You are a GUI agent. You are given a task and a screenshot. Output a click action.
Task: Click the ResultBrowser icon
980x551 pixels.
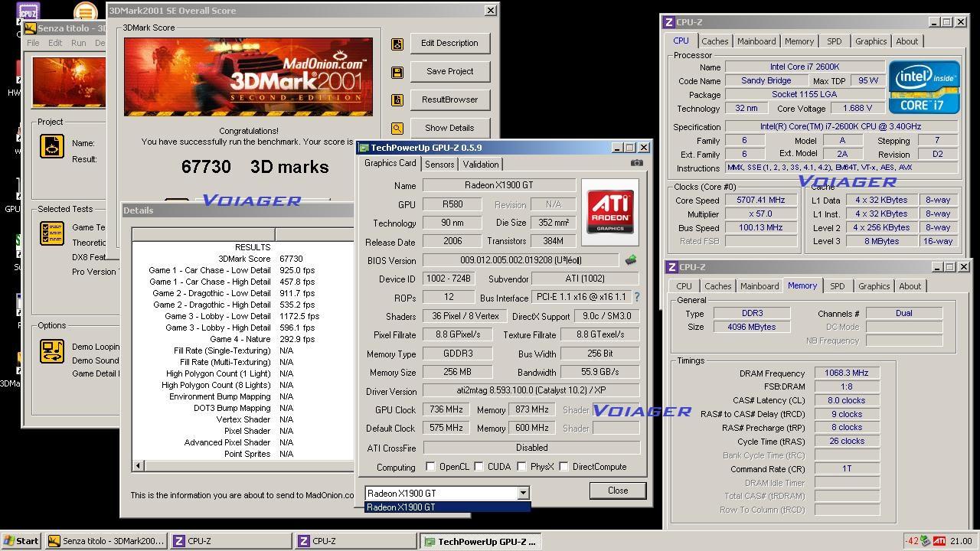pyautogui.click(x=397, y=100)
